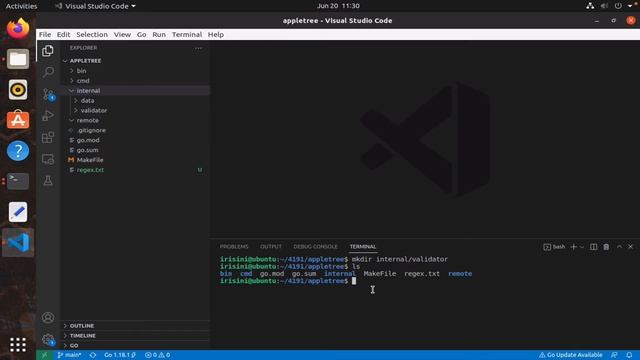The height and width of the screenshot is (360, 640).
Task: Click the main branch indicator
Action: pos(69,355)
